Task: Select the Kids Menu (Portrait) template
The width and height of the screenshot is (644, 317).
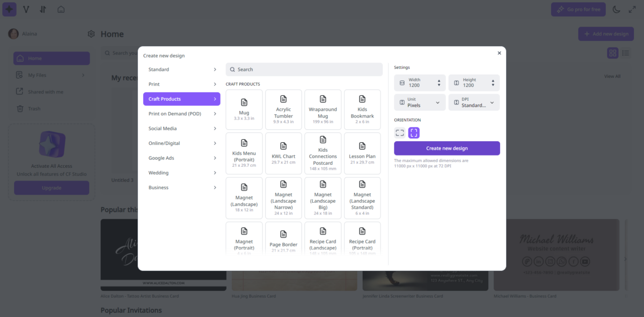Action: coord(244,153)
